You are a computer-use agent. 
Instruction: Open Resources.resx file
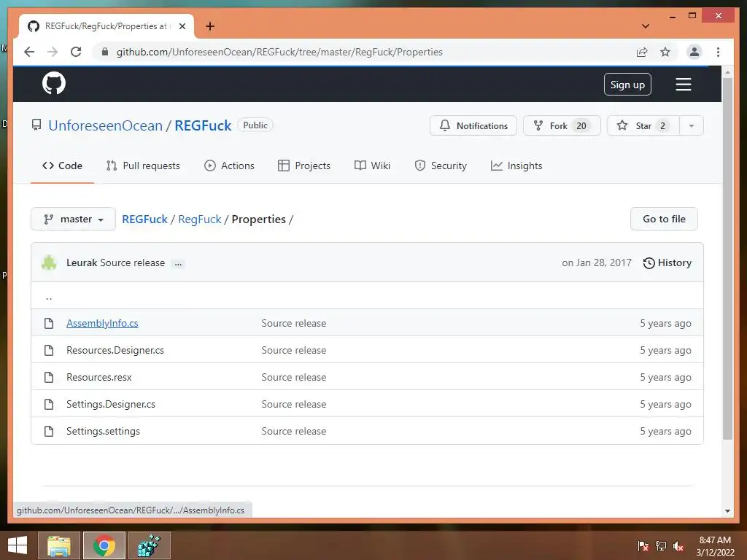coord(99,377)
